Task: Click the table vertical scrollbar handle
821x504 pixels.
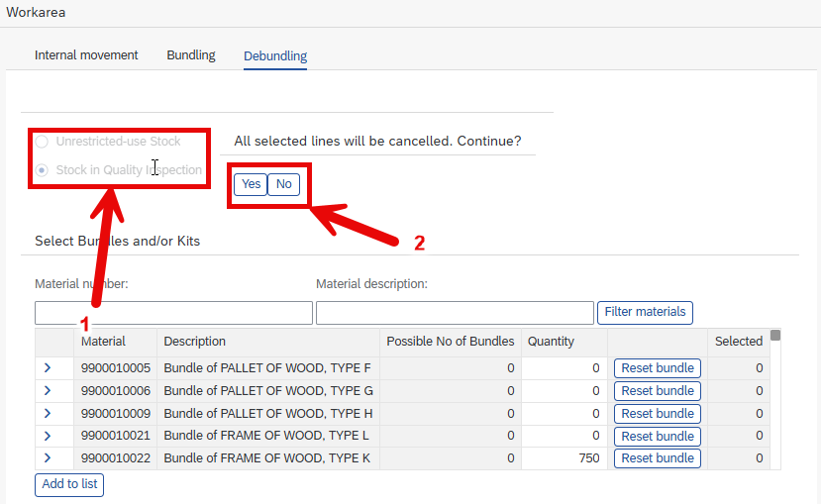Action: [x=775, y=335]
